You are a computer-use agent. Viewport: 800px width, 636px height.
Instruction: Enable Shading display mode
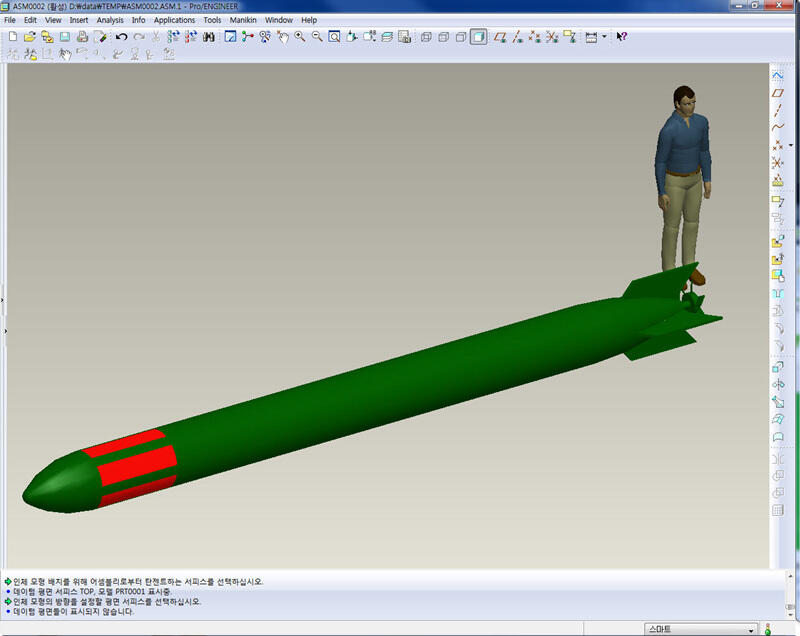479,37
